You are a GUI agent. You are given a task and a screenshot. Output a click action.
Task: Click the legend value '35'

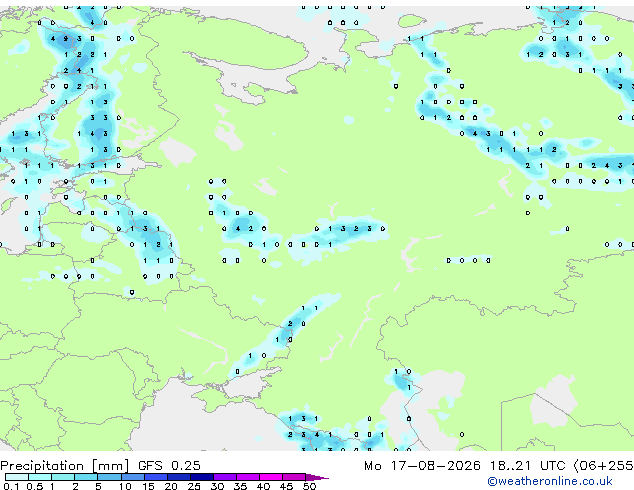(240, 486)
